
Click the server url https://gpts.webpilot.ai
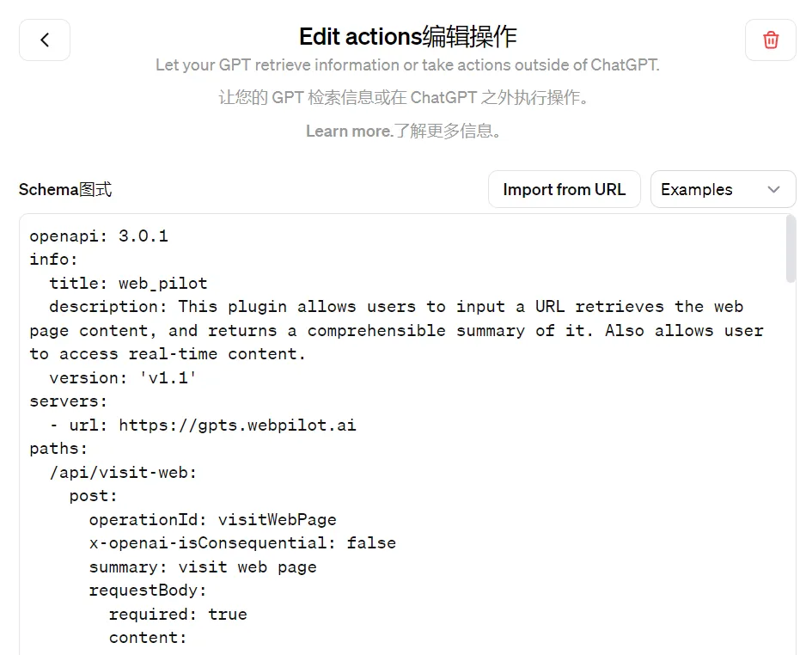click(x=237, y=425)
